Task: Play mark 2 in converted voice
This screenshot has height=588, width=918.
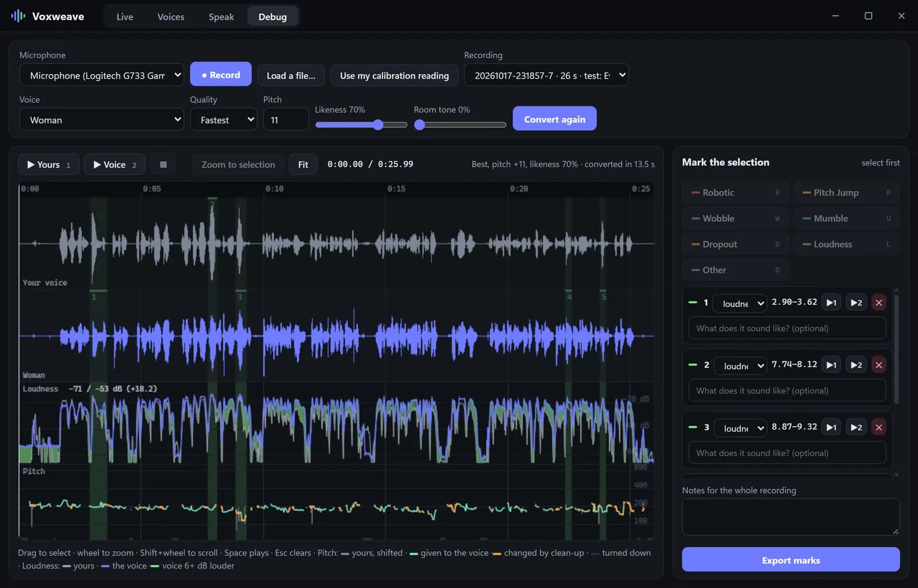Action: pos(856,365)
